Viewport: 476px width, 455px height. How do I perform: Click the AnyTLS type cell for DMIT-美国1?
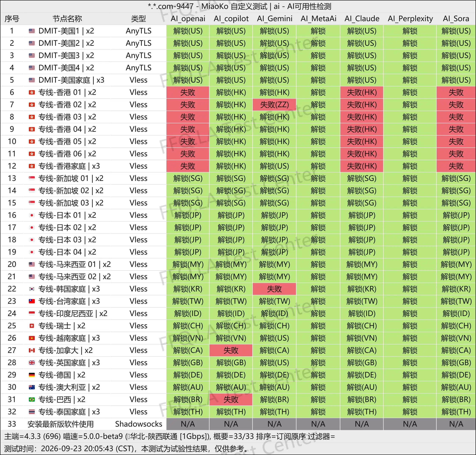click(x=138, y=31)
